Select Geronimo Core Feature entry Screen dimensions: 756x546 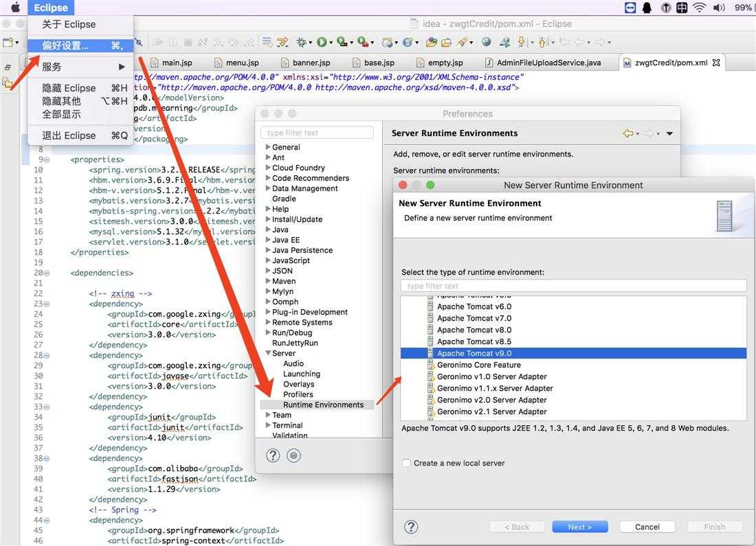(573, 365)
